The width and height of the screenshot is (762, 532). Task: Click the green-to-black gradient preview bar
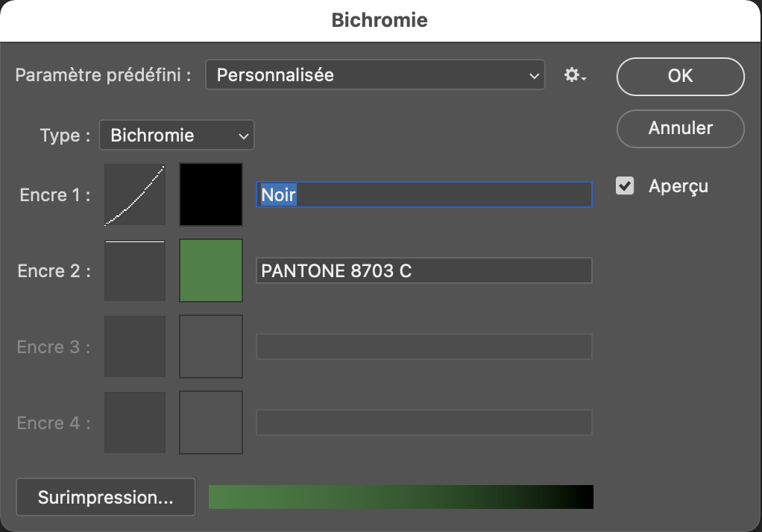[400, 497]
